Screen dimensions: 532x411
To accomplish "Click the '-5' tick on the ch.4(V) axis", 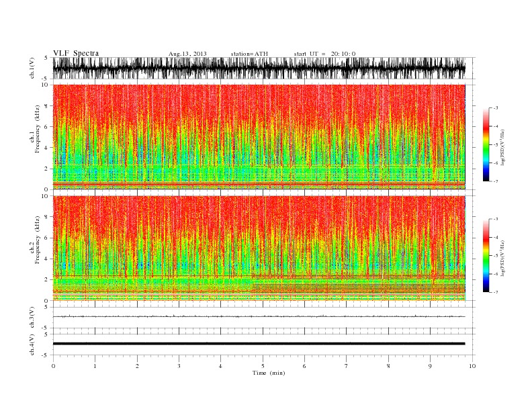I will point(46,355).
